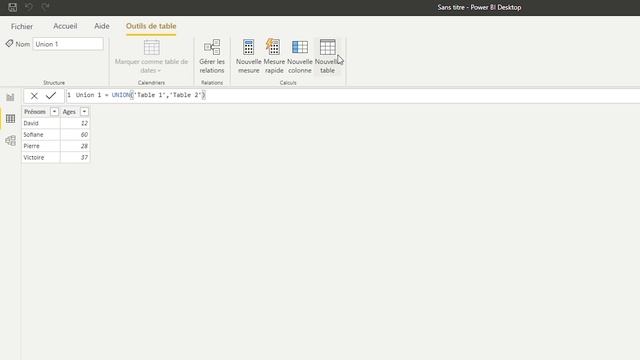The width and height of the screenshot is (640, 360).
Task: Select the David cell
Action: point(41,123)
